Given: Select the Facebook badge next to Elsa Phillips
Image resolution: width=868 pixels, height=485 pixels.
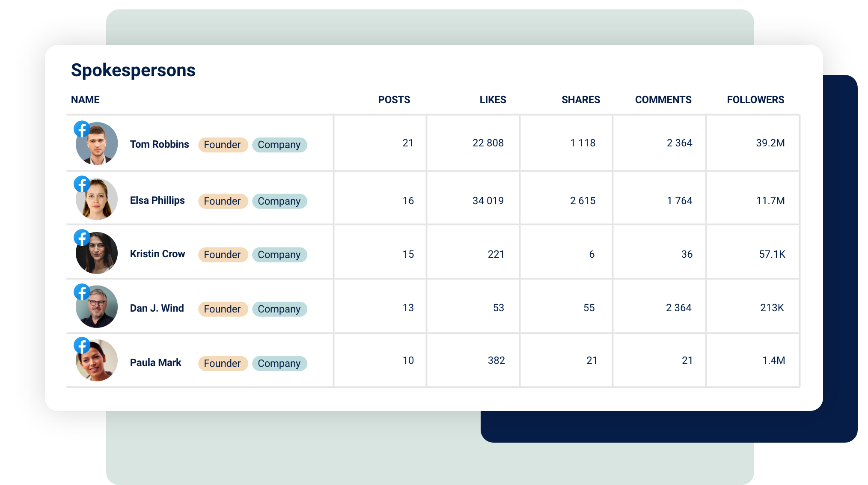Looking at the screenshot, I should [x=82, y=184].
